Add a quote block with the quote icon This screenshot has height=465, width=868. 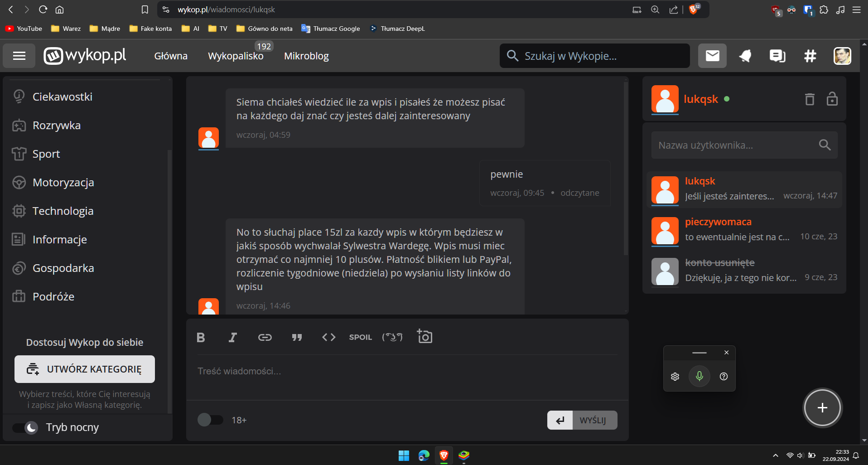click(297, 337)
